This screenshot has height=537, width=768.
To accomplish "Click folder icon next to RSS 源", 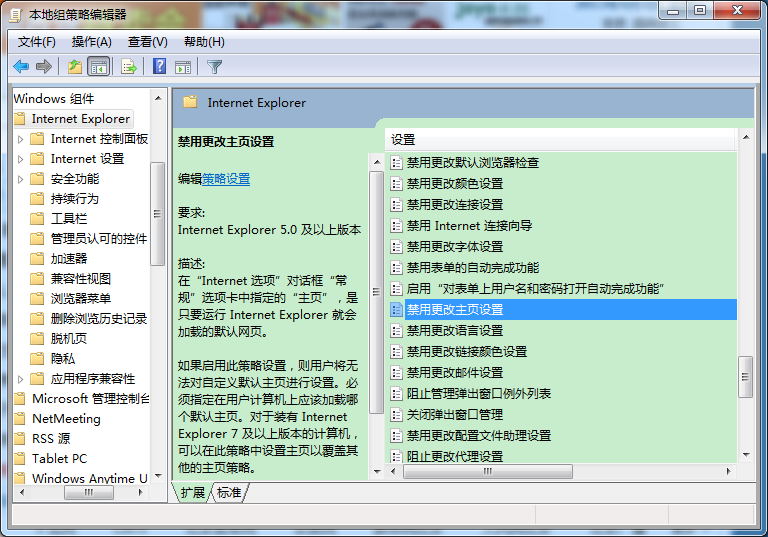I will [20, 439].
